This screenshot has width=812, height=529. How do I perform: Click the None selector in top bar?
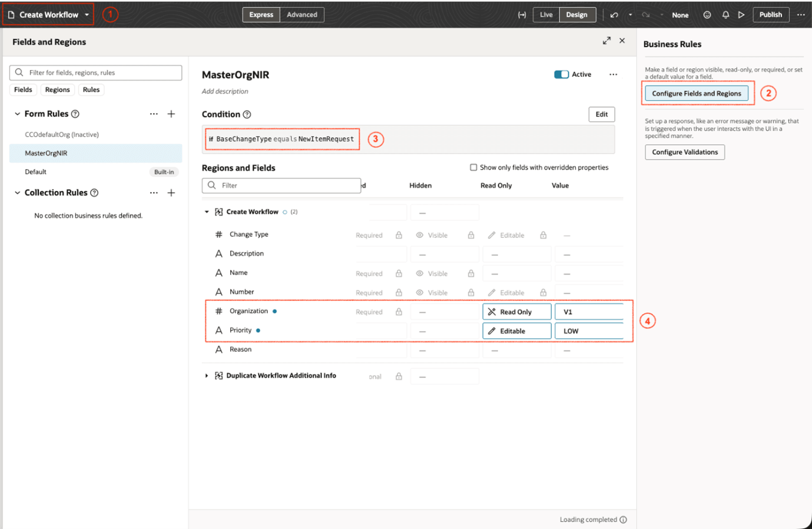(x=680, y=15)
